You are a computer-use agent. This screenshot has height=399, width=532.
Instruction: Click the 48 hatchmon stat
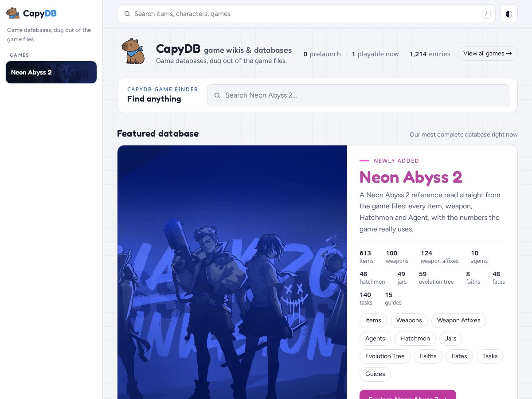coord(372,278)
